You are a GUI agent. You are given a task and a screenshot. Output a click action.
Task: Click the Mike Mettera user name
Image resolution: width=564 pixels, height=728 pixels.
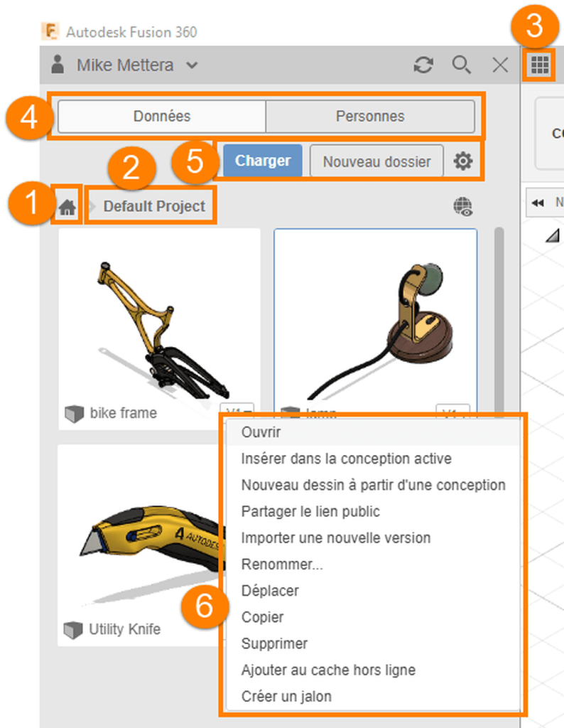click(125, 65)
